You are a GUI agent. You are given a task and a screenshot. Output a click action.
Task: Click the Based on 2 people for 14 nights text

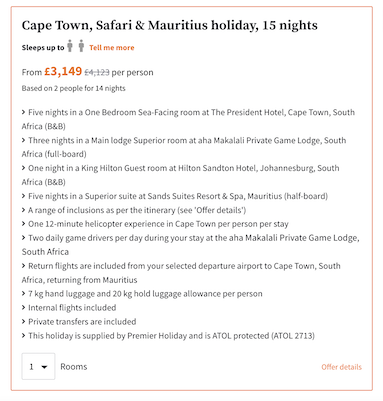coord(74,88)
